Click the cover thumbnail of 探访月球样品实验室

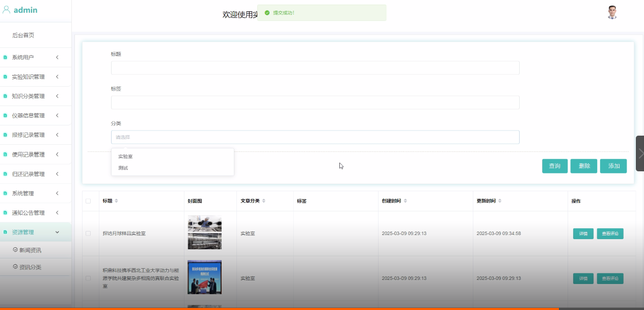point(204,232)
